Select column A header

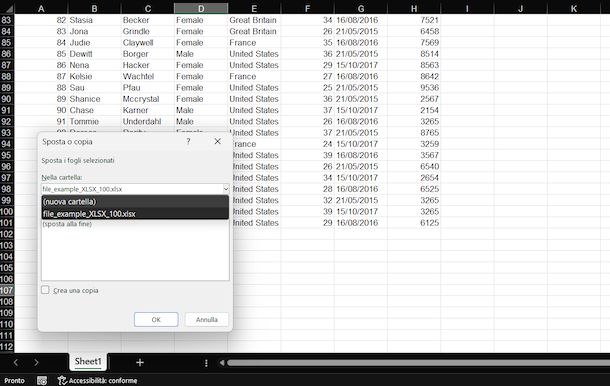[41, 9]
